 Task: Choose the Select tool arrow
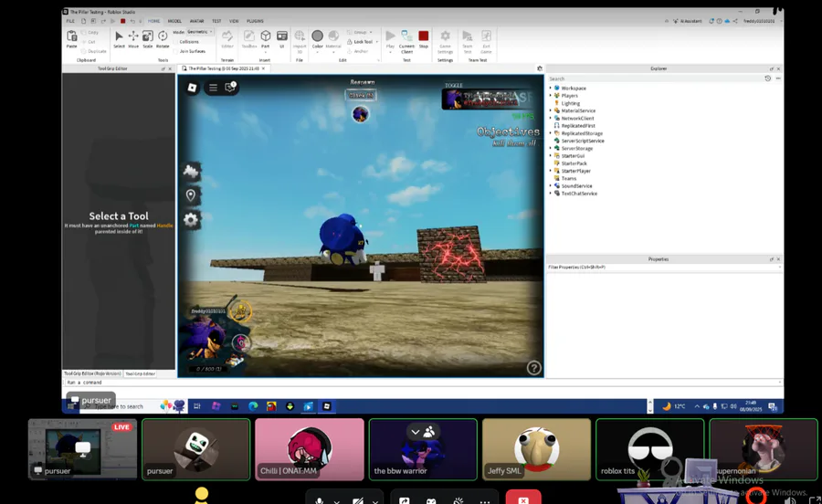[x=119, y=39]
